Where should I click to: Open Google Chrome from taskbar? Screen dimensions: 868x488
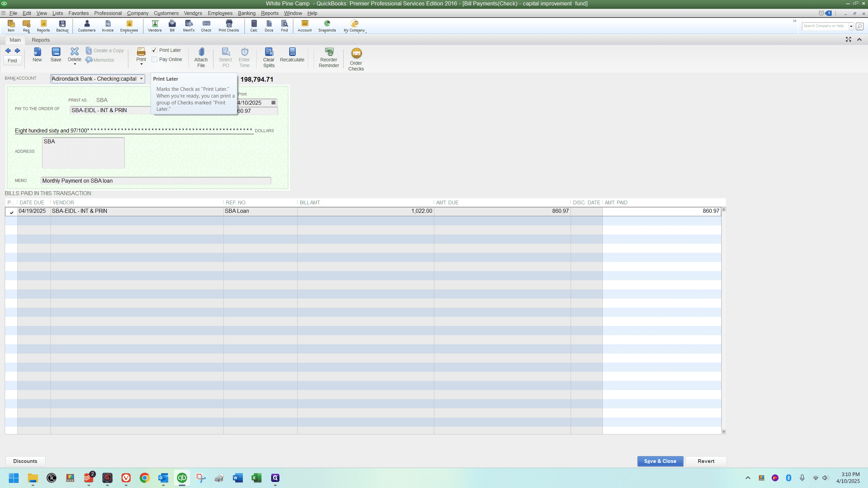pyautogui.click(x=145, y=478)
